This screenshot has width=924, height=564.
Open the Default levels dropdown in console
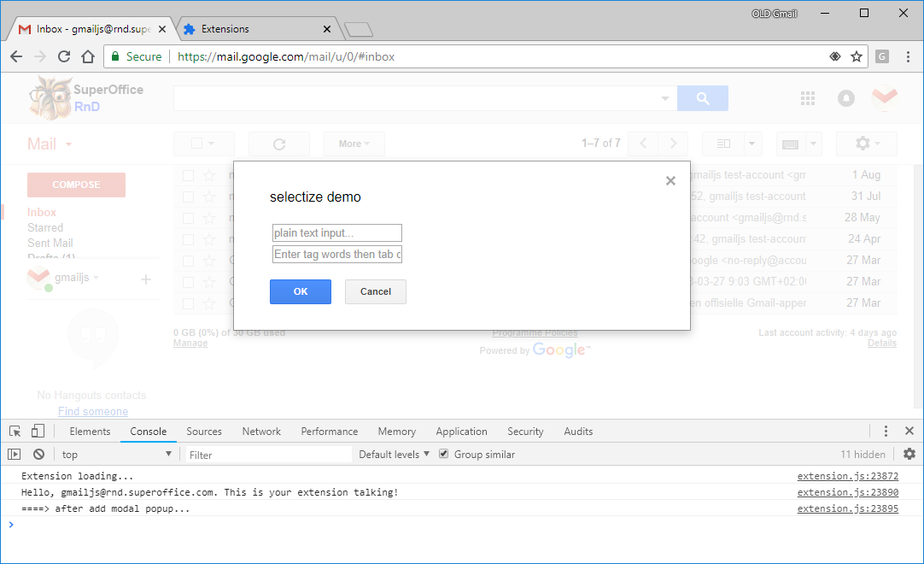point(393,454)
